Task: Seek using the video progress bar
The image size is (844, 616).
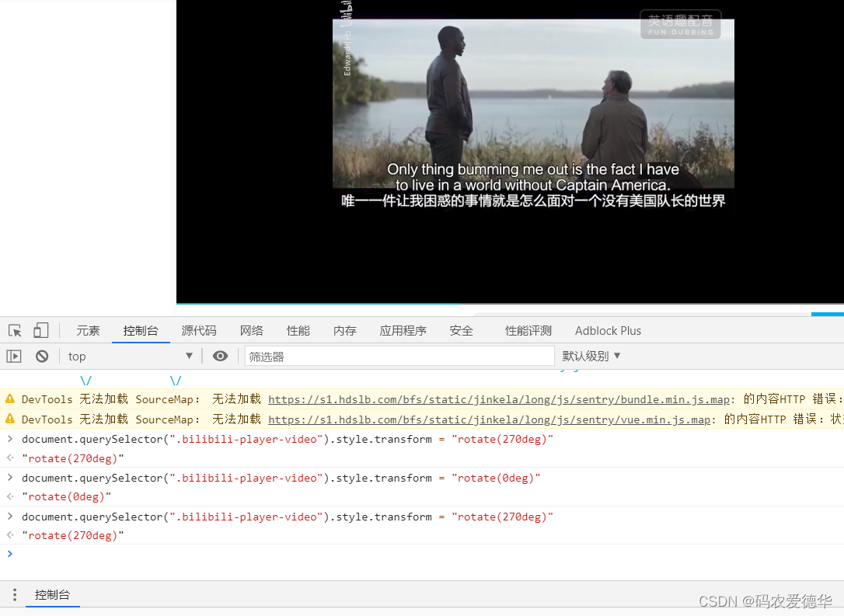Action: (x=511, y=304)
